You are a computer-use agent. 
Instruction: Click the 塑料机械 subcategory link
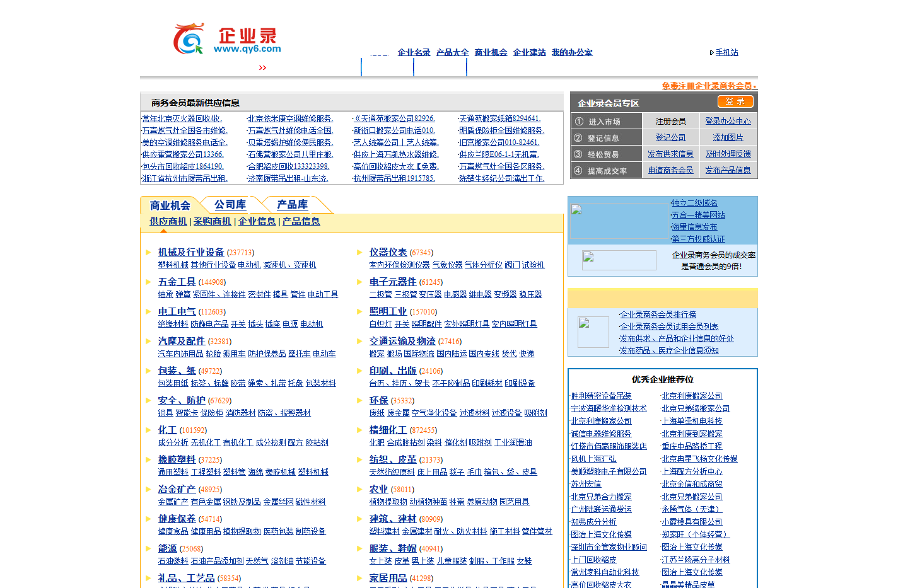173,265
